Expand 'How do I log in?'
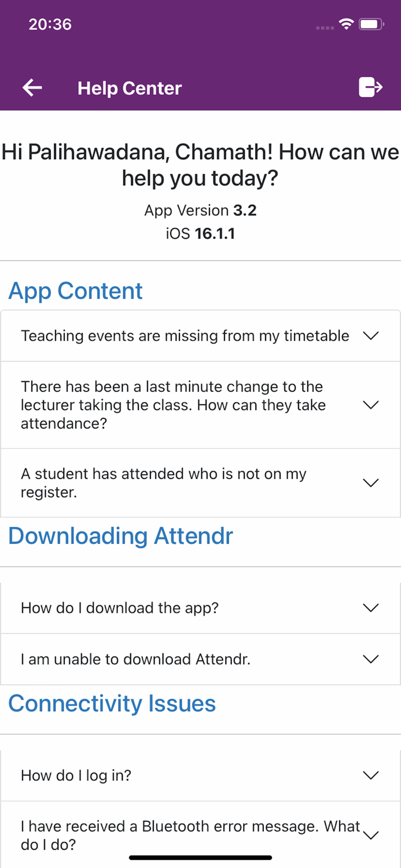This screenshot has height=868, width=401. pyautogui.click(x=200, y=775)
